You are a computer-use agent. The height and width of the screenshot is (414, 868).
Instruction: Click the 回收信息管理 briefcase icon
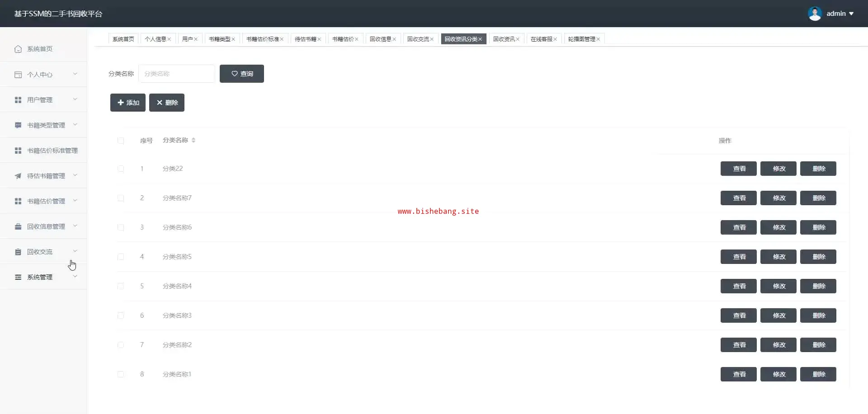pyautogui.click(x=18, y=226)
